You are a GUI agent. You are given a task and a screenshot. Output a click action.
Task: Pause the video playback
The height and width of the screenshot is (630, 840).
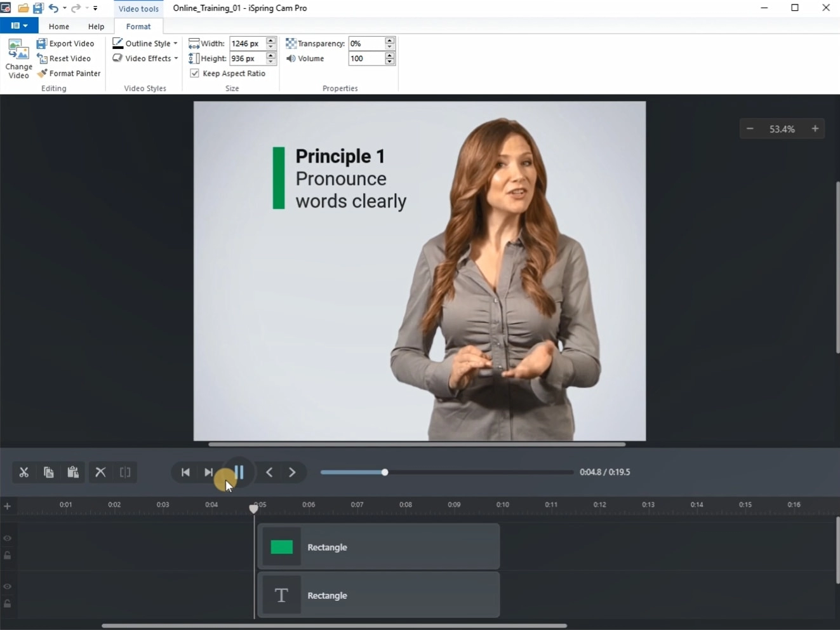tap(239, 473)
